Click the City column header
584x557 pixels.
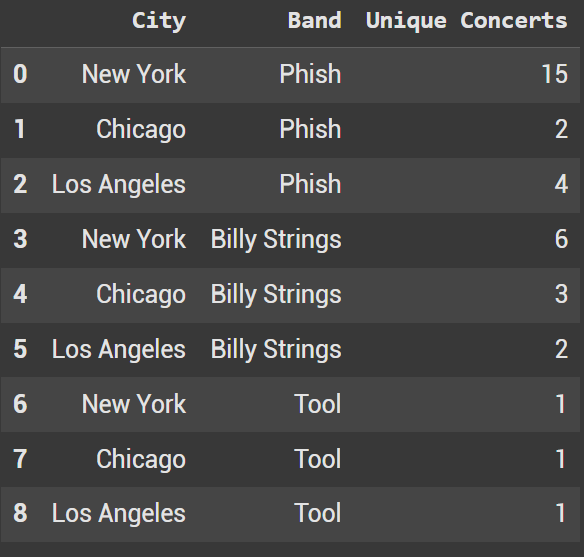pyautogui.click(x=159, y=21)
